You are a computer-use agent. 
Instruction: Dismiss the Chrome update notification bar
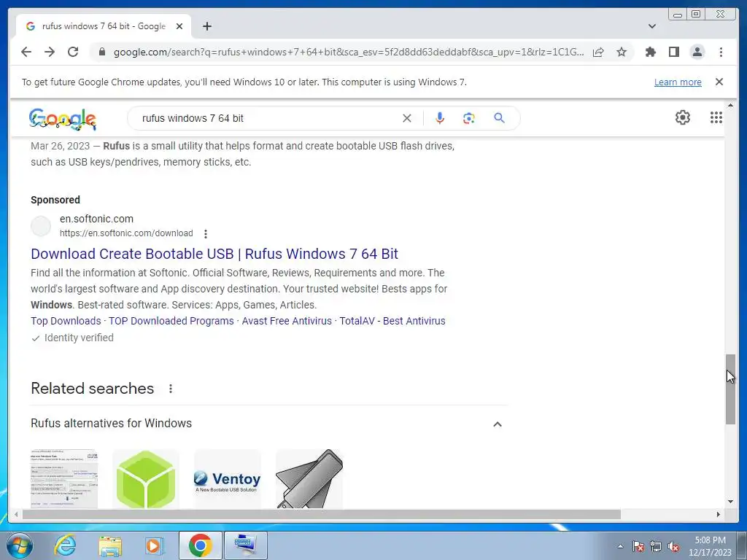click(719, 82)
